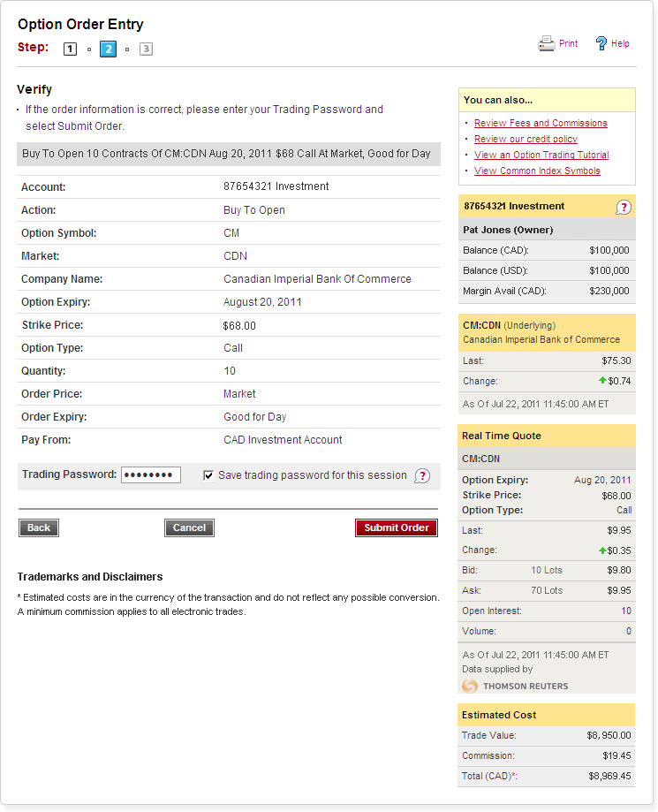The height and width of the screenshot is (812, 658).
Task: Click option Last price $9.95
Action: pos(618,530)
